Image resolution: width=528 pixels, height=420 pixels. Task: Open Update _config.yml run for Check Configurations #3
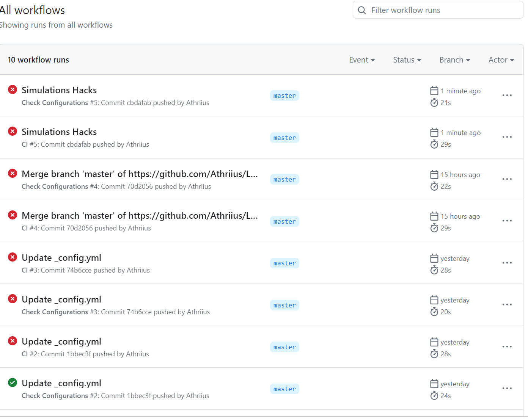[61, 299]
